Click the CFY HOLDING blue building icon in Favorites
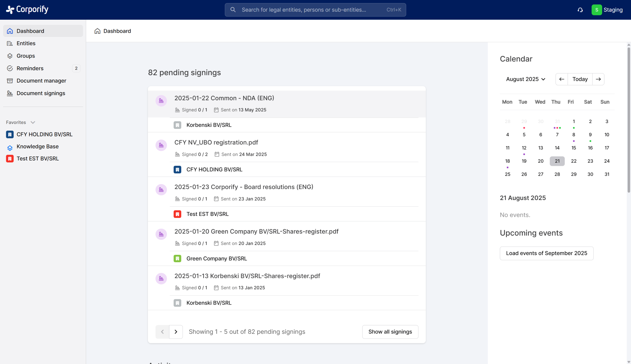Viewport: 631px width, 364px height. (x=10, y=134)
